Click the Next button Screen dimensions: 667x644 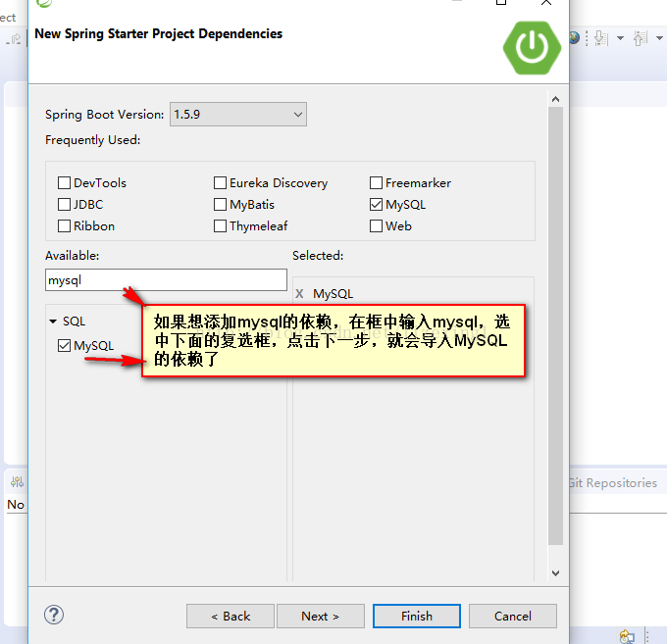321,616
